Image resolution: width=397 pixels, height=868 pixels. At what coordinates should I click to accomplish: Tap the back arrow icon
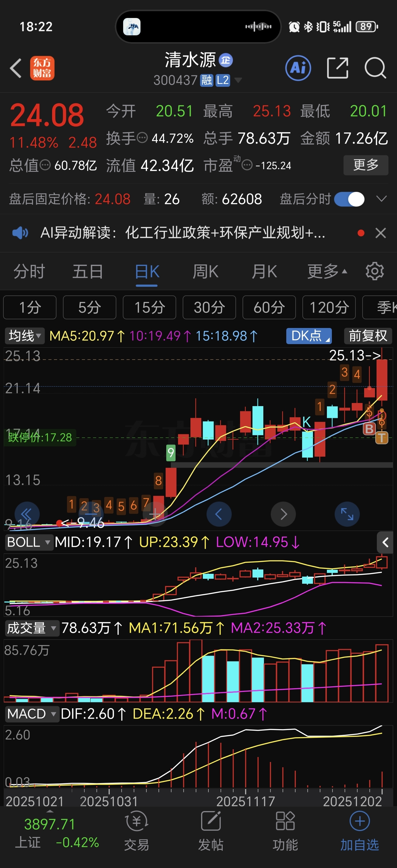(x=16, y=69)
